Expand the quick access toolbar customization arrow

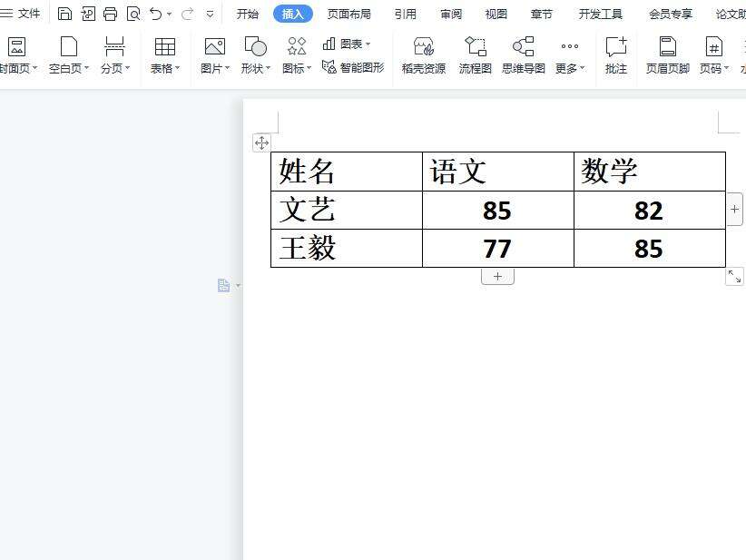point(210,15)
